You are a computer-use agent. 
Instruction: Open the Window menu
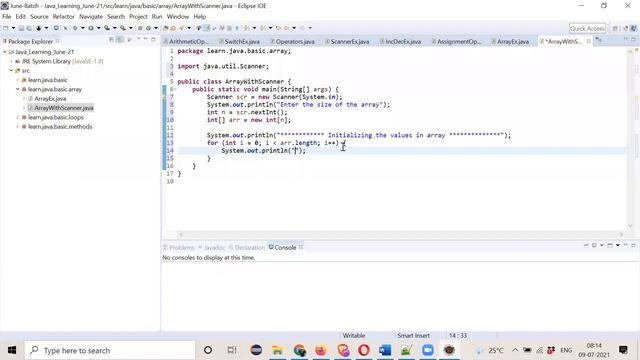(178, 16)
